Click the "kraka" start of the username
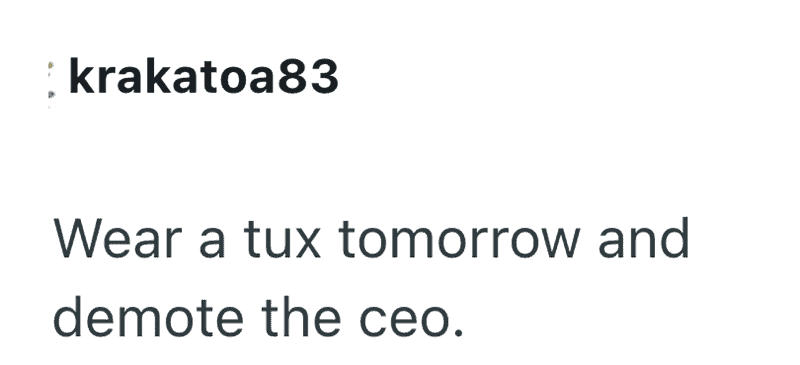 135,76
